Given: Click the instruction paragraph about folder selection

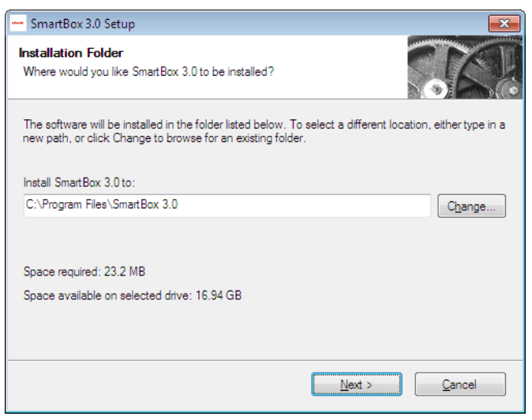Looking at the screenshot, I should tap(264, 132).
